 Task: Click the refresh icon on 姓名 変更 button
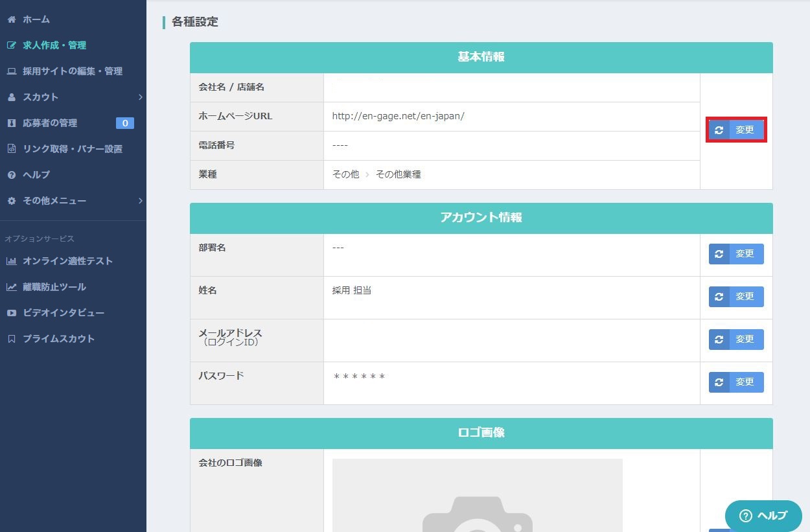pos(719,297)
